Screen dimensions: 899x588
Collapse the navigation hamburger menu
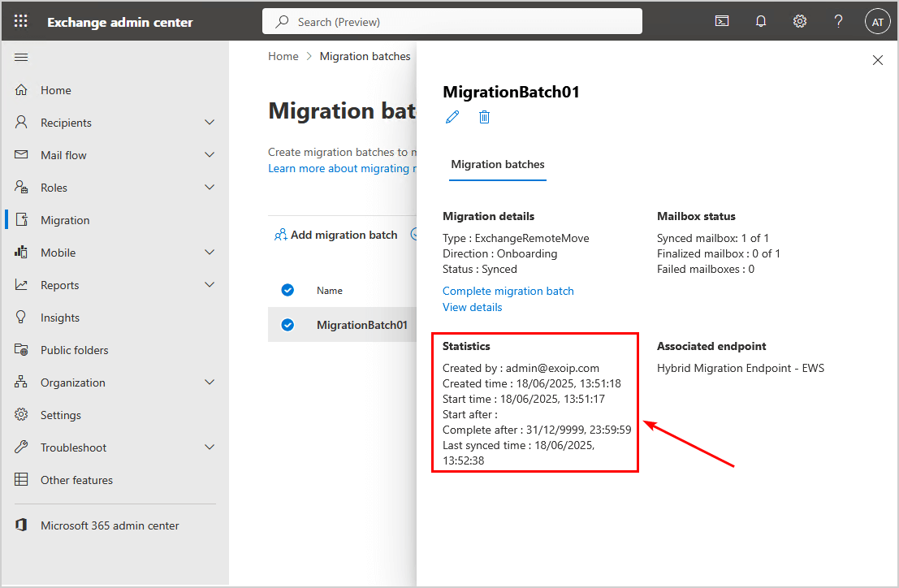22,57
